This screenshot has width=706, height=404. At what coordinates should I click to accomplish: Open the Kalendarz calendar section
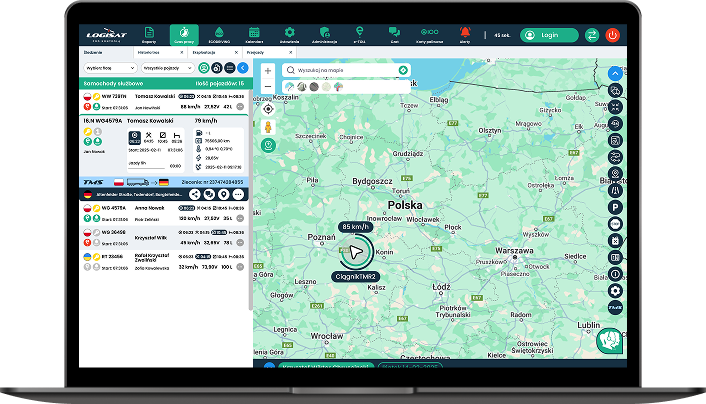254,35
